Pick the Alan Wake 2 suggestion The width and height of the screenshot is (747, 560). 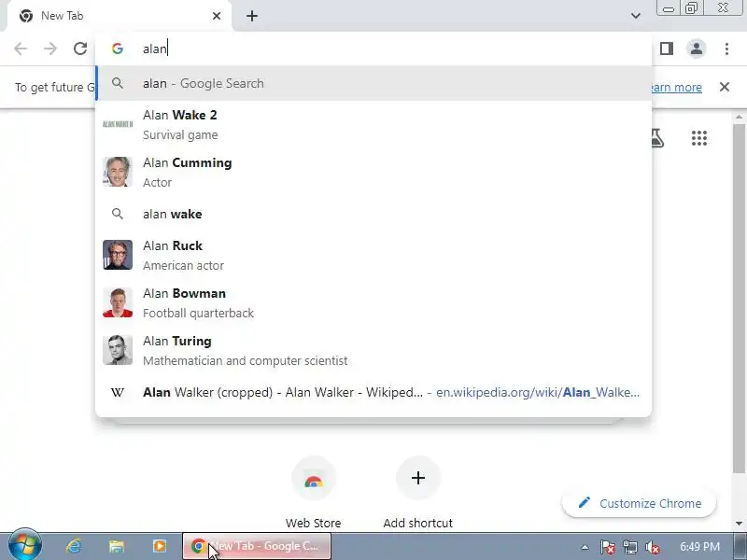point(373,125)
